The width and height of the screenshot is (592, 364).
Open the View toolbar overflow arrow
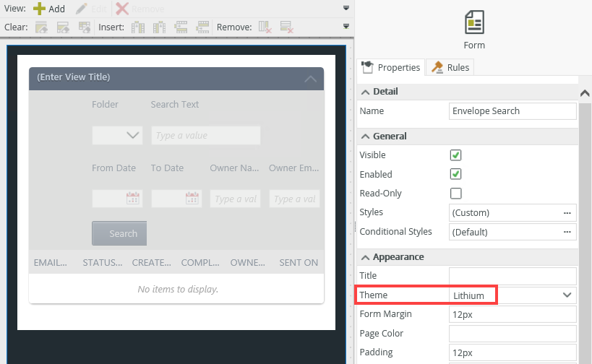[x=346, y=8]
